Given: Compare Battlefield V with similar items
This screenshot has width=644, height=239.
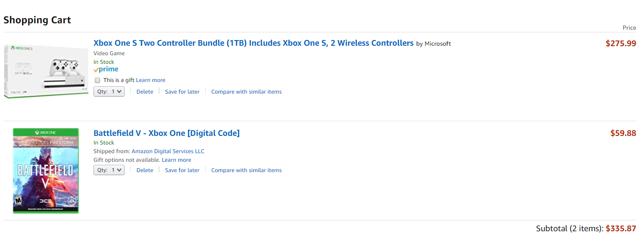Looking at the screenshot, I should tap(246, 170).
